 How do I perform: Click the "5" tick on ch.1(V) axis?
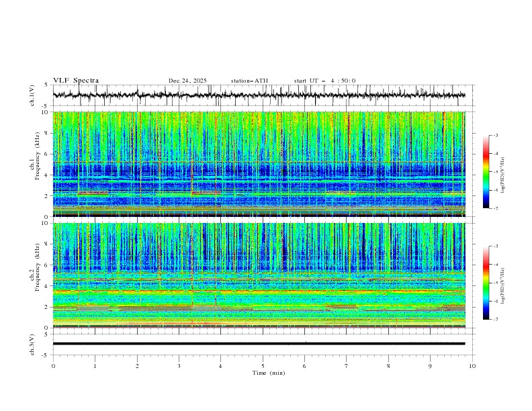click(x=46, y=85)
